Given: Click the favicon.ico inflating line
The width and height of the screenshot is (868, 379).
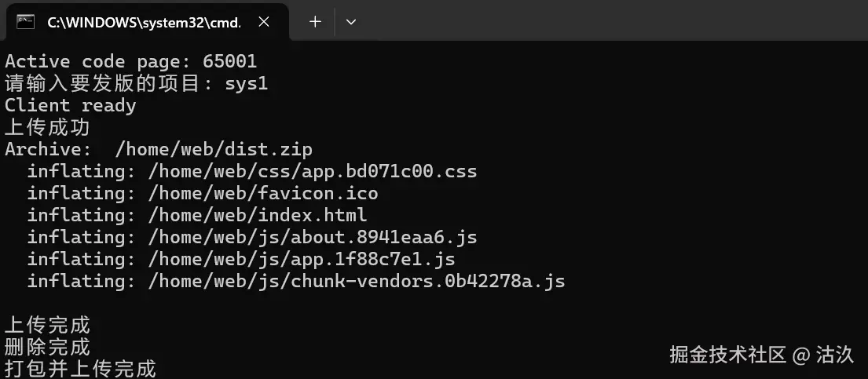Looking at the screenshot, I should [x=203, y=194].
